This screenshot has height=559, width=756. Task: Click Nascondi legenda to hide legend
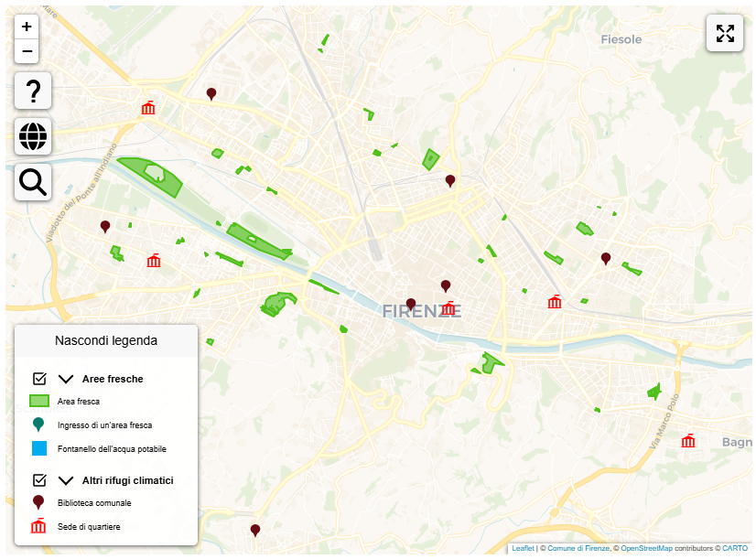point(106,340)
